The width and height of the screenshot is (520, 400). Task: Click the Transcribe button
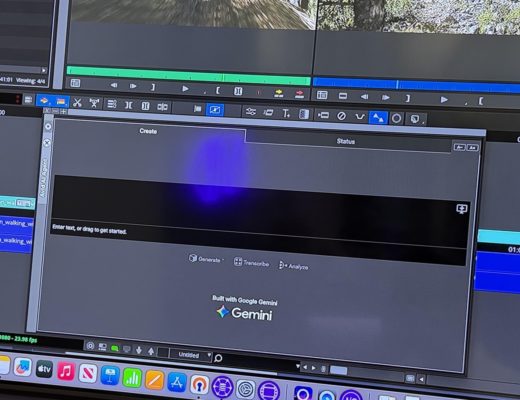click(251, 262)
